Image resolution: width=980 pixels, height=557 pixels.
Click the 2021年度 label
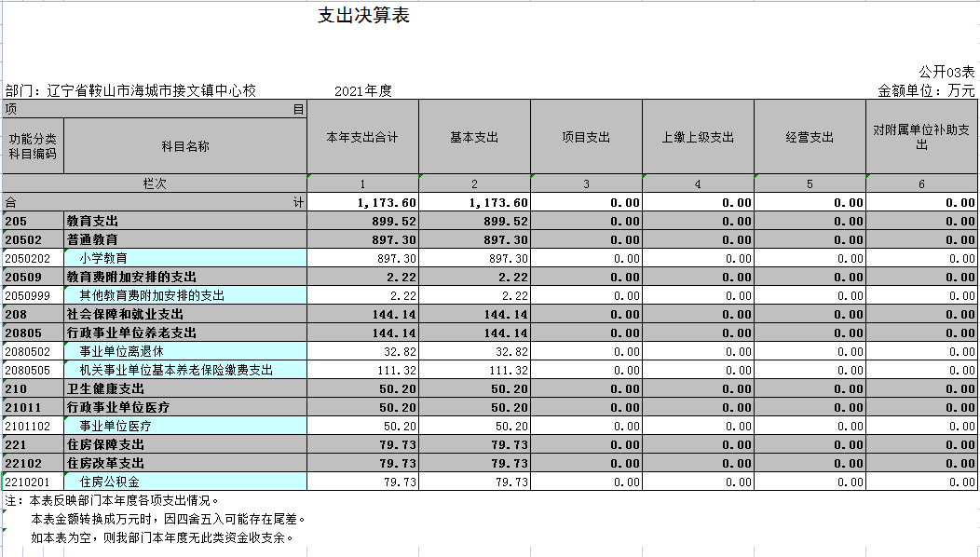click(363, 91)
